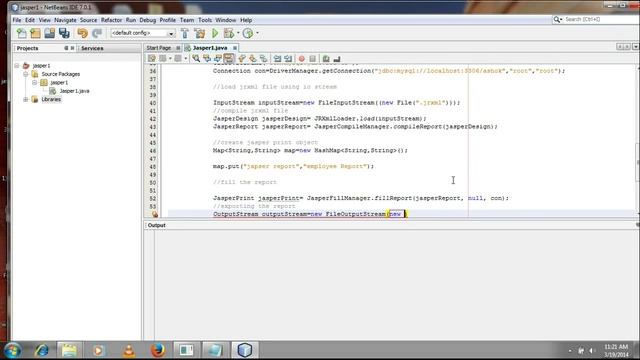Open editor Forward history dropdown arrow
This screenshot has width=640, height=360.
(x=186, y=58)
